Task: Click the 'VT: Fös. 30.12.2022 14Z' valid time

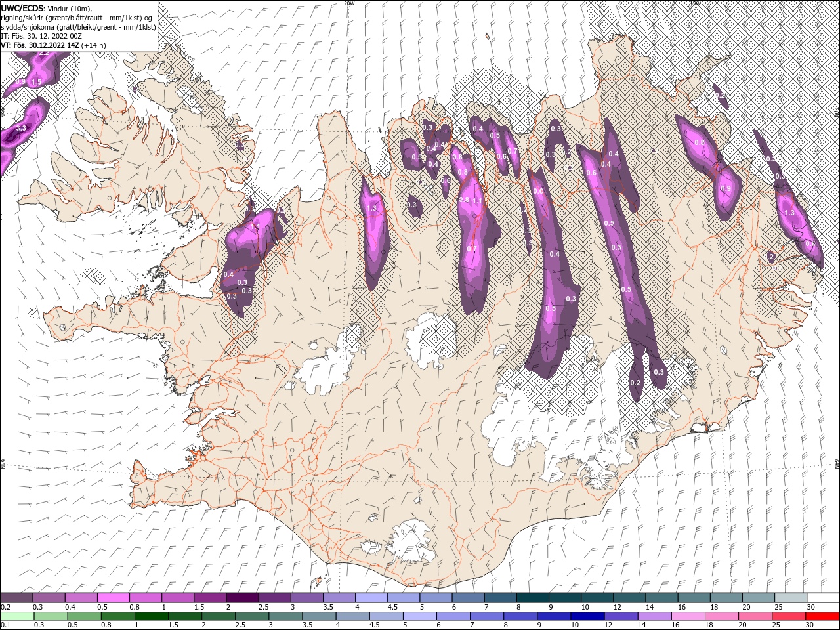Action: 40,45
